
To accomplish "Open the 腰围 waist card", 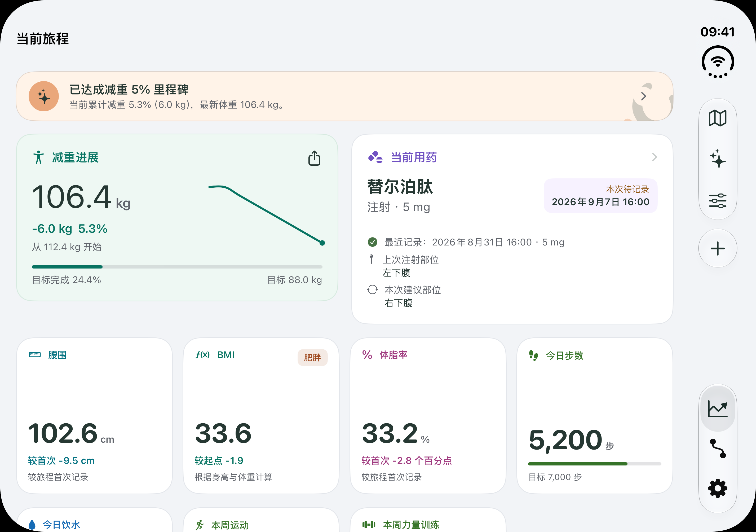I will 95,416.
